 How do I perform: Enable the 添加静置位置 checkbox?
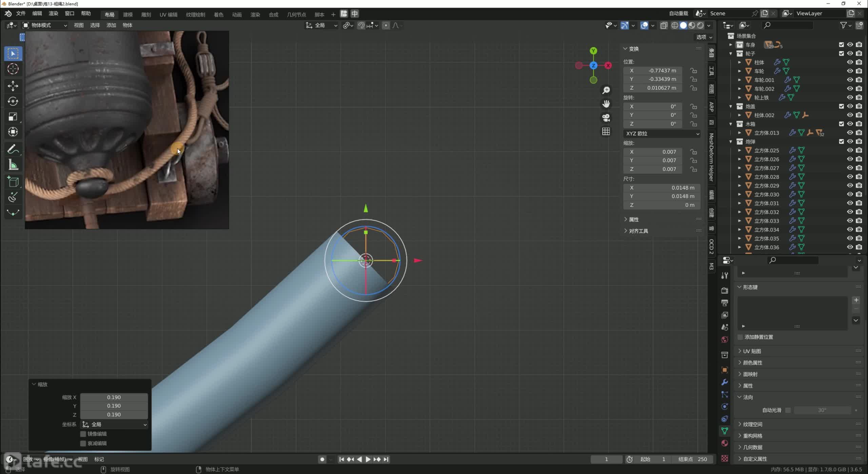click(740, 337)
